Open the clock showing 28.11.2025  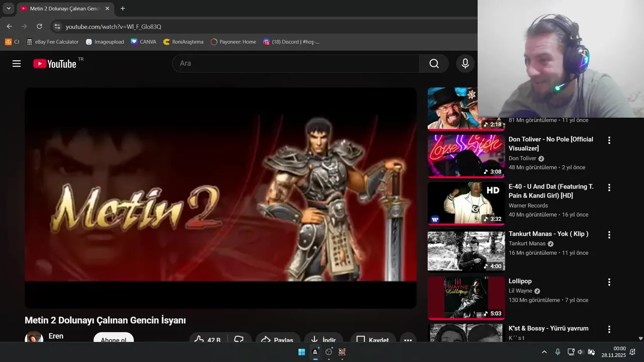(x=613, y=352)
